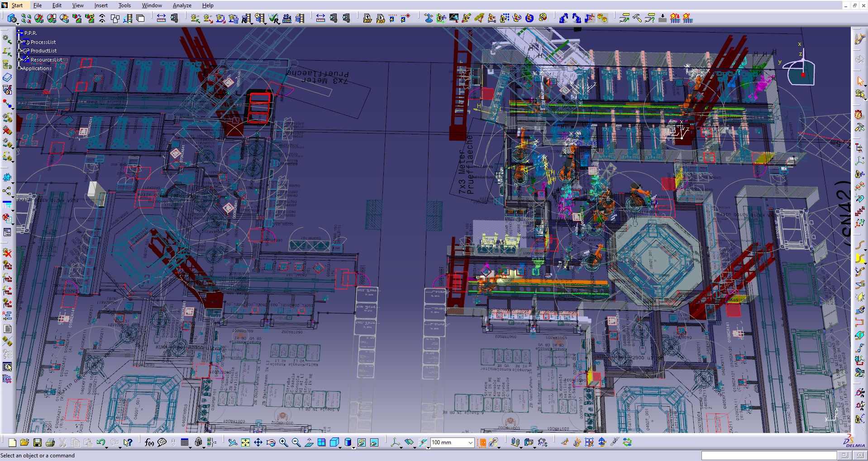This screenshot has height=461, width=868.
Task: Toggle the lock icon in bottom toolbar
Action: tap(198, 442)
